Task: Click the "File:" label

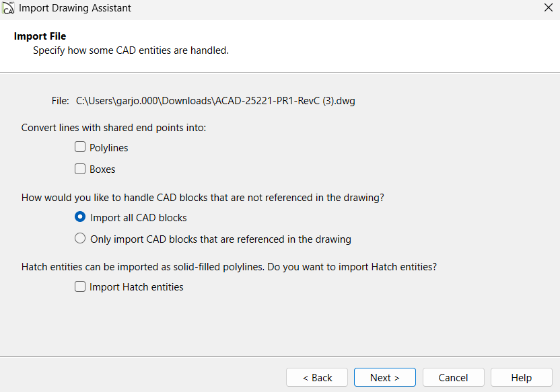Action: pyautogui.click(x=60, y=101)
